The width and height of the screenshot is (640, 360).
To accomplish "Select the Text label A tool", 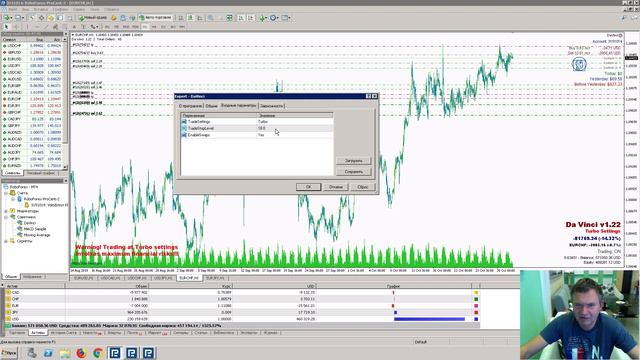I will pyautogui.click(x=74, y=27).
